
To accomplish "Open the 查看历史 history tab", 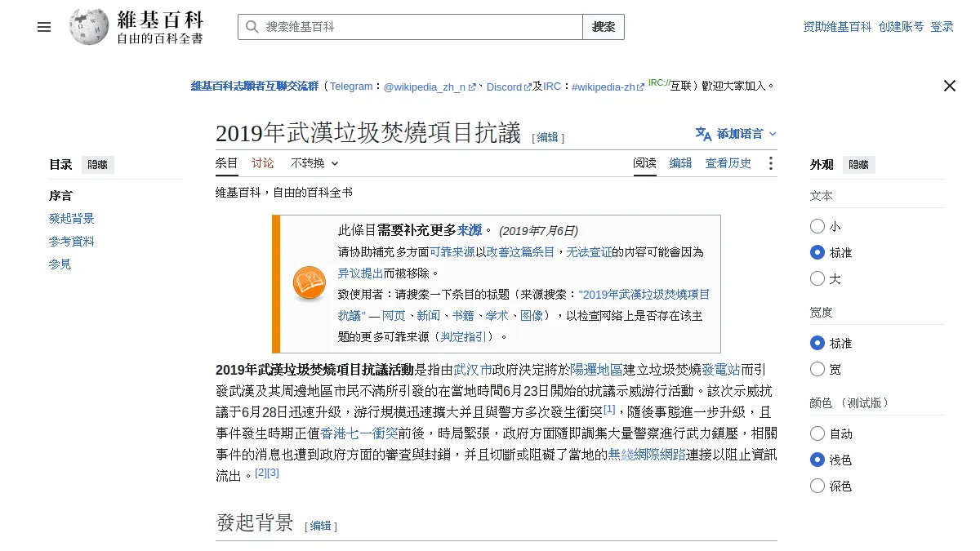I will 728,163.
